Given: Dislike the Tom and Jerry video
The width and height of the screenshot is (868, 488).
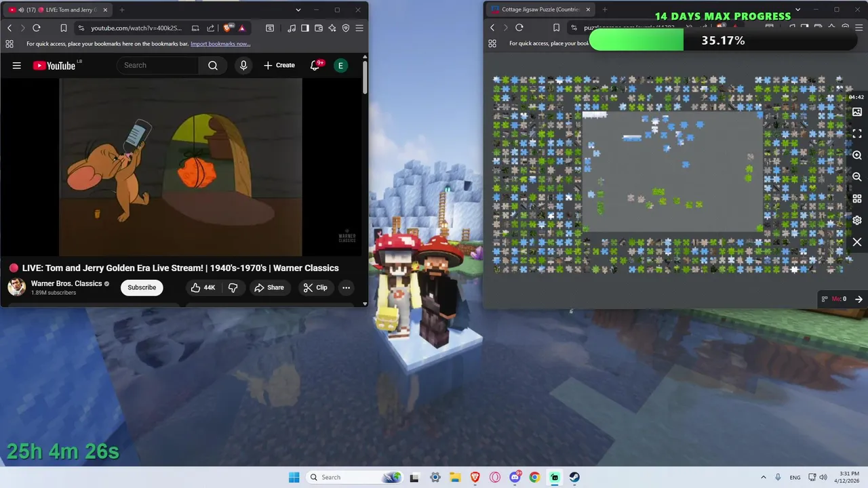Looking at the screenshot, I should (233, 287).
